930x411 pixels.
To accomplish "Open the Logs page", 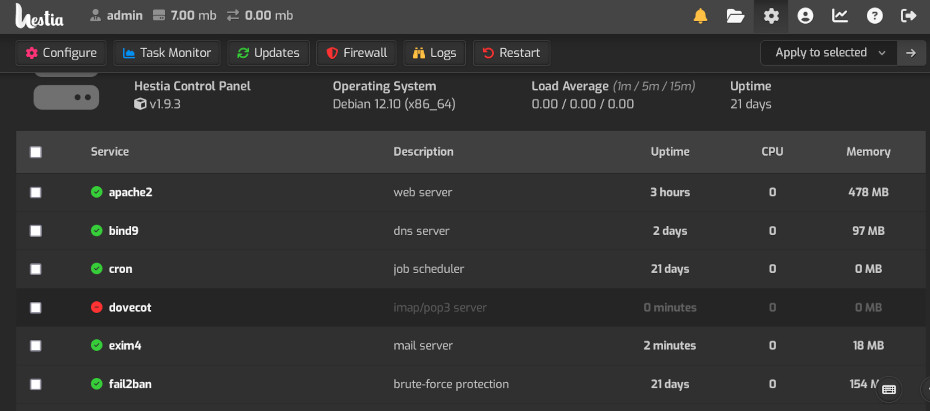I will (x=435, y=53).
